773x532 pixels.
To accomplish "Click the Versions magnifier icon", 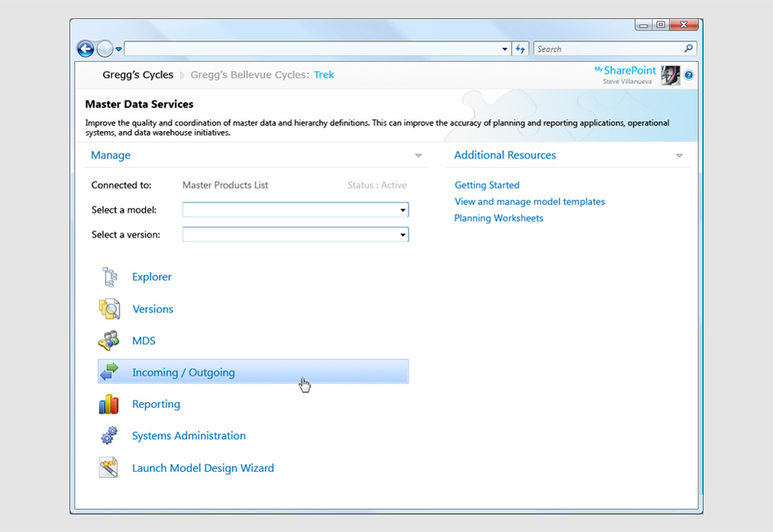I will coord(109,309).
